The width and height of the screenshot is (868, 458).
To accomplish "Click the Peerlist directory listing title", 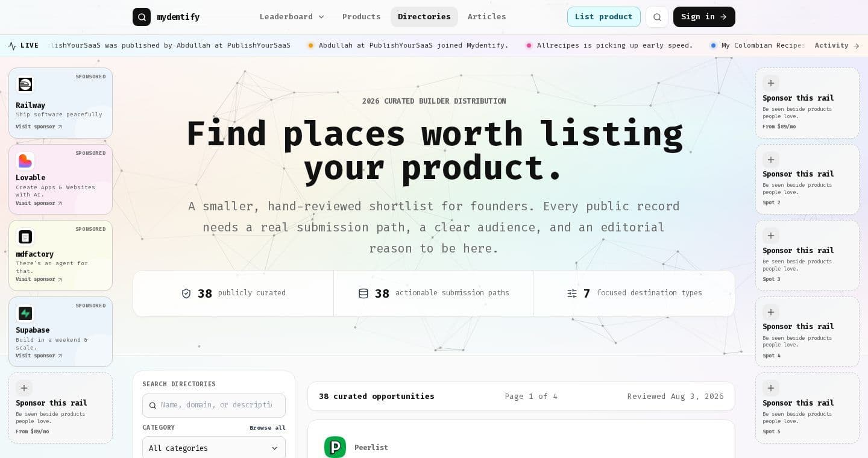I will (x=371, y=448).
